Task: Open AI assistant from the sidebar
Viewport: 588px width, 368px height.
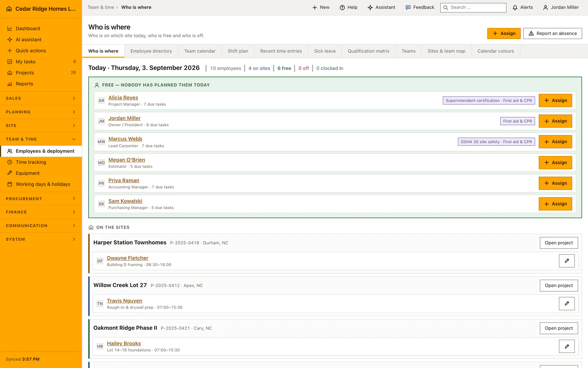Action: (41, 39)
